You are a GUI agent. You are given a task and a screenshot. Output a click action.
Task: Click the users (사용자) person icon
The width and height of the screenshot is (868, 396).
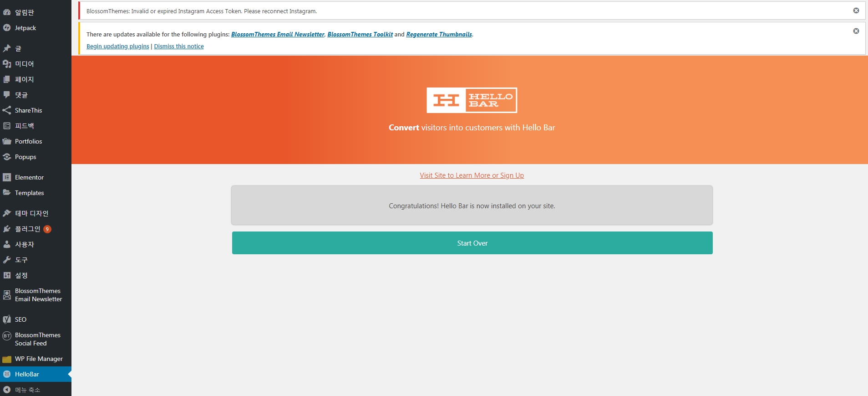7,244
